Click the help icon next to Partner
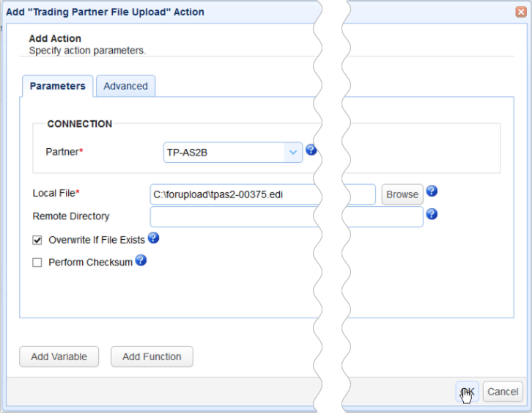This screenshot has width=532, height=413. tap(311, 150)
